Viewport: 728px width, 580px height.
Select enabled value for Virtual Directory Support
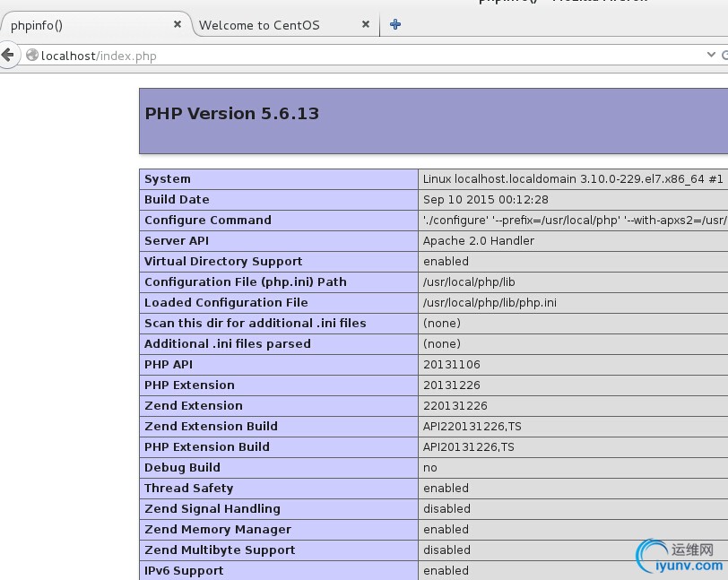click(446, 262)
